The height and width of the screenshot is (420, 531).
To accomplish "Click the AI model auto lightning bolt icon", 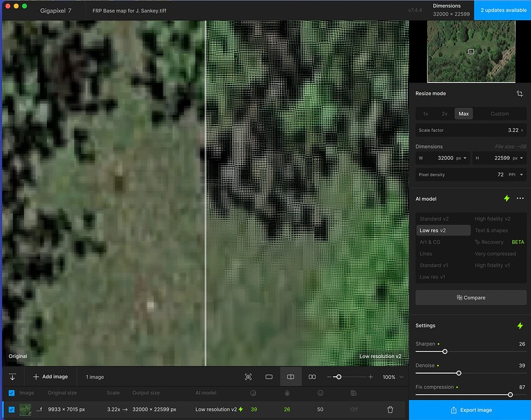I will tap(507, 199).
